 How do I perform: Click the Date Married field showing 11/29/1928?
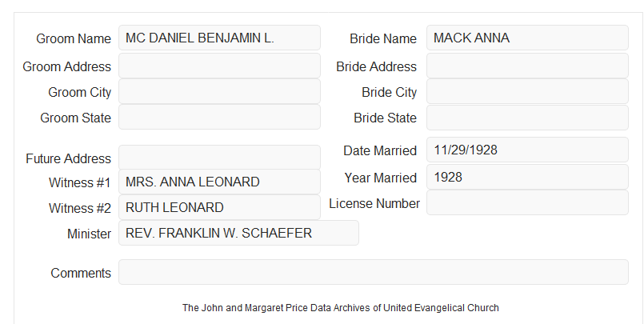click(x=527, y=150)
